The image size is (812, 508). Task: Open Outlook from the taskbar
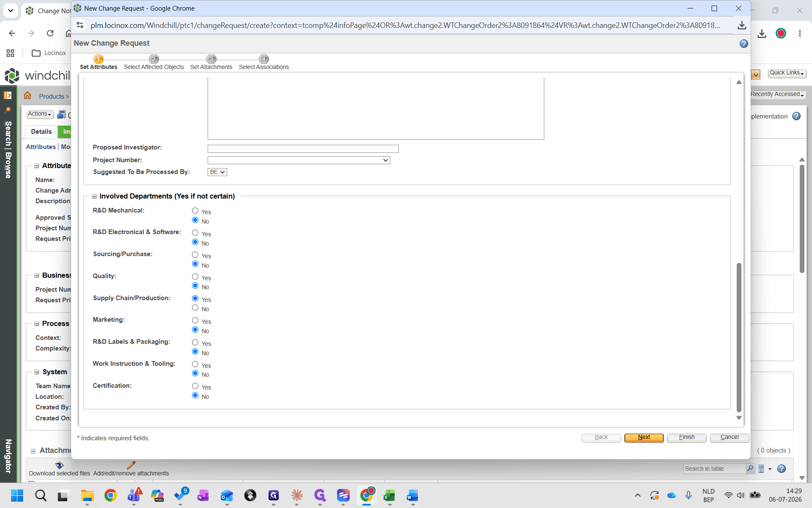[227, 495]
